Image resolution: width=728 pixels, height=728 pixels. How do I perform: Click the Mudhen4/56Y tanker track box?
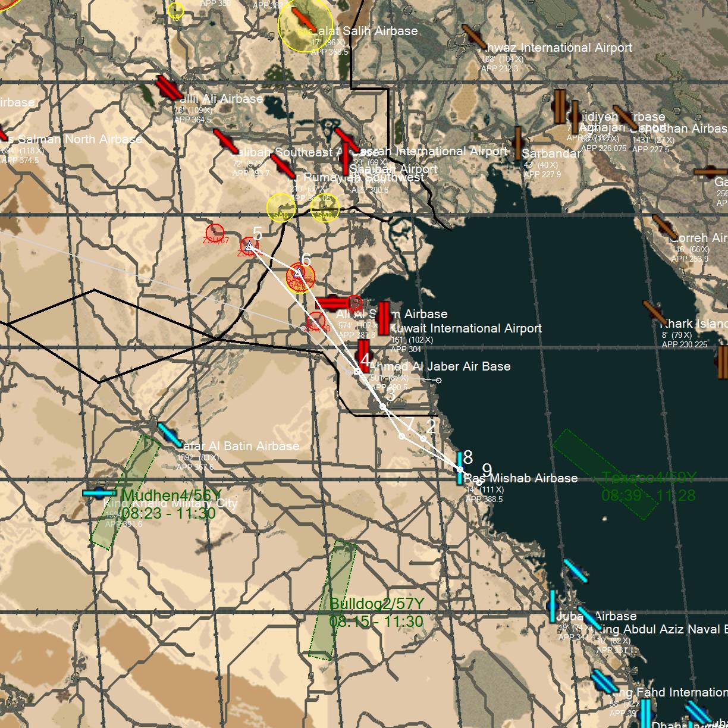125,492
